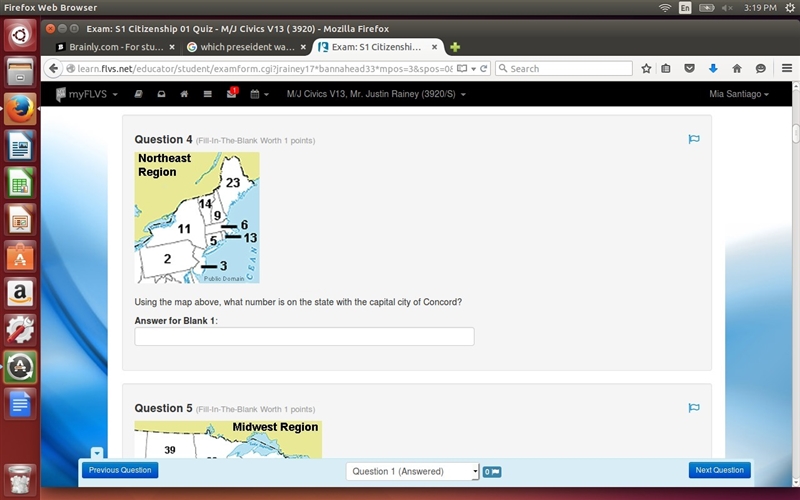The height and width of the screenshot is (500, 800).
Task: Open FLVS course book icon
Action: (x=138, y=94)
